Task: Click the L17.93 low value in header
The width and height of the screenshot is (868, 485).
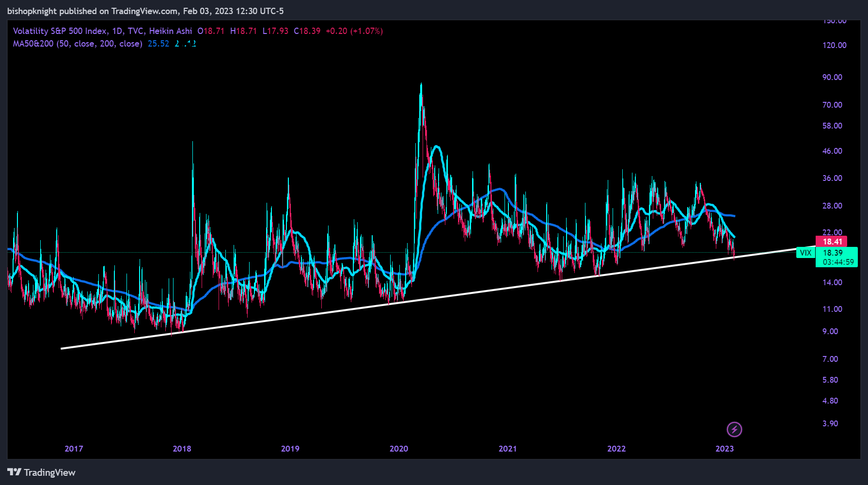Action: pyautogui.click(x=275, y=31)
